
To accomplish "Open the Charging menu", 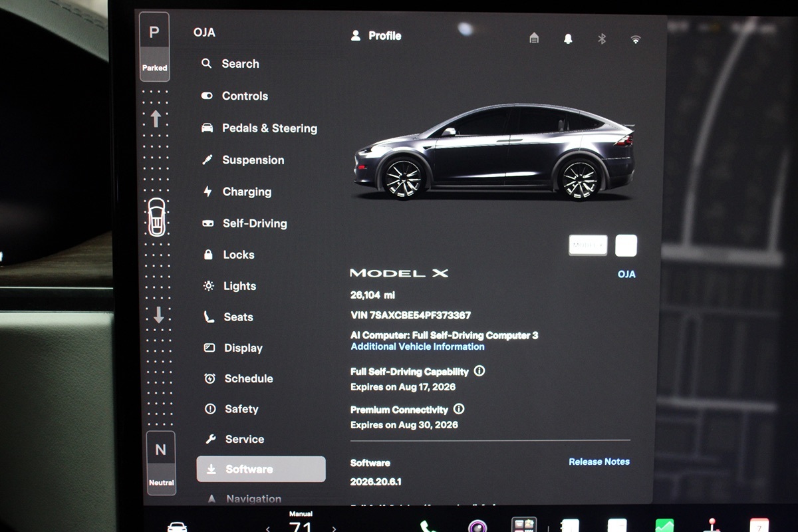I will coord(237,192).
